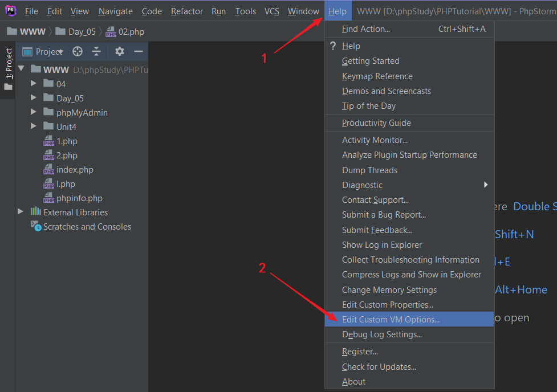The image size is (557, 392).
Task: Click WWW breadcrumb in navigation bar
Action: coord(26,31)
